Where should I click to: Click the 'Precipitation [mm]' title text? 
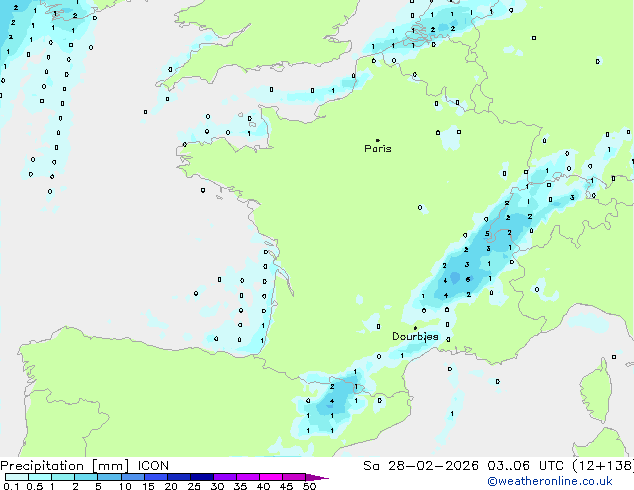(x=65, y=466)
